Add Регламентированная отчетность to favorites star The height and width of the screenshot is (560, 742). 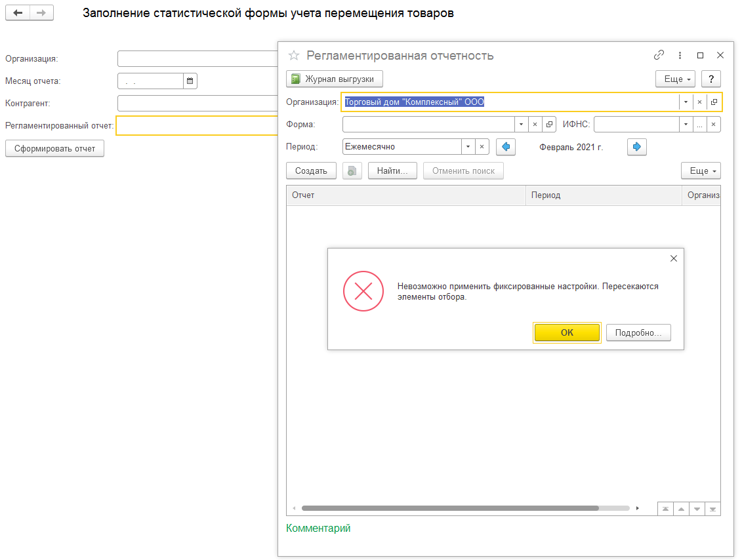(x=294, y=55)
